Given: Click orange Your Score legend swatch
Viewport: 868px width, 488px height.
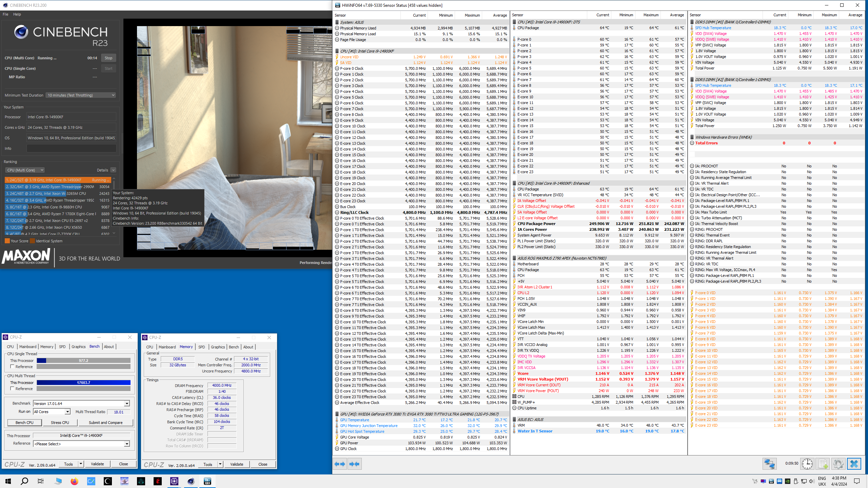Looking at the screenshot, I should tap(7, 241).
